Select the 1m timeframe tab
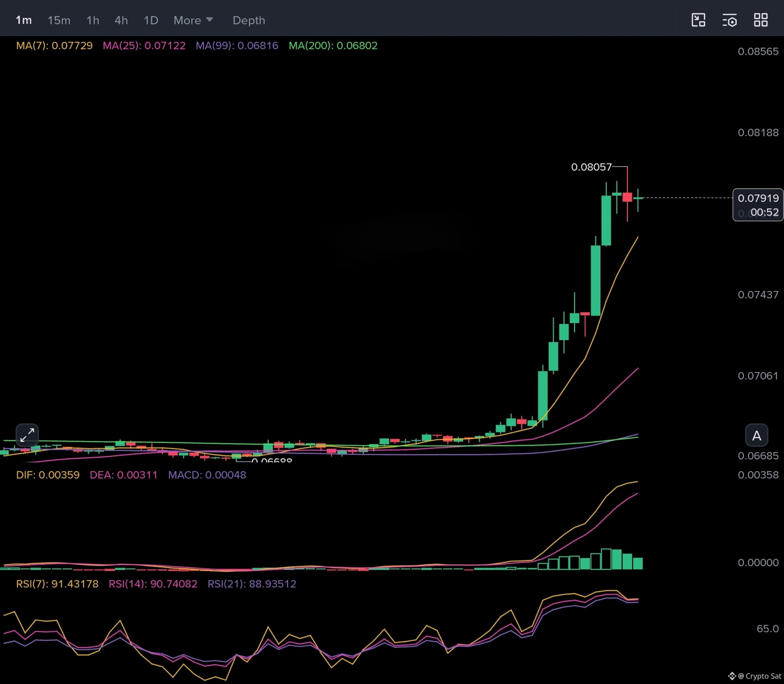 [24, 20]
